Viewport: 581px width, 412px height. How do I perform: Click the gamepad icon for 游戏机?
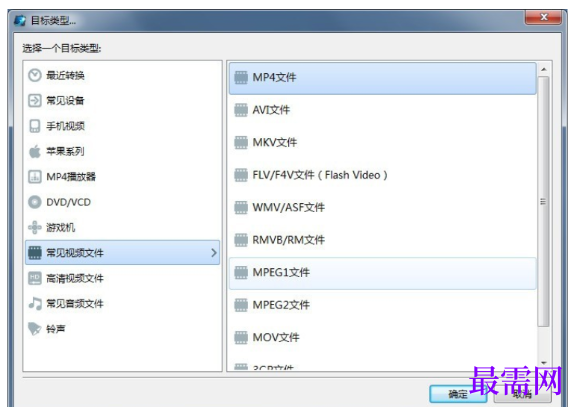pyautogui.click(x=35, y=227)
